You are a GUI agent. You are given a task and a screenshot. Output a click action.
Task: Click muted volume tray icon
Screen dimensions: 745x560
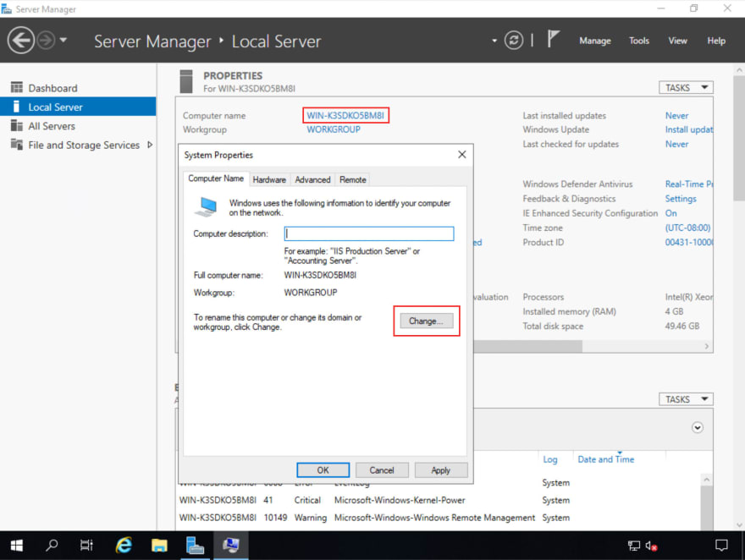point(651,546)
